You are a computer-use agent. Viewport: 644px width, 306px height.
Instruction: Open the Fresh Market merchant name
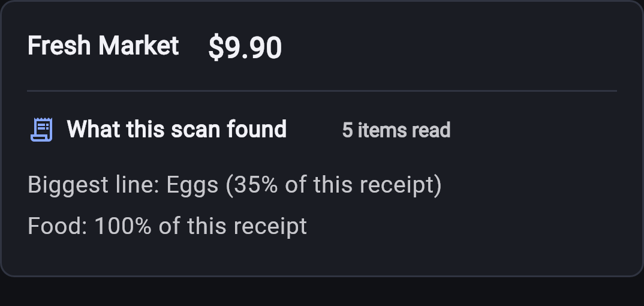tap(103, 46)
